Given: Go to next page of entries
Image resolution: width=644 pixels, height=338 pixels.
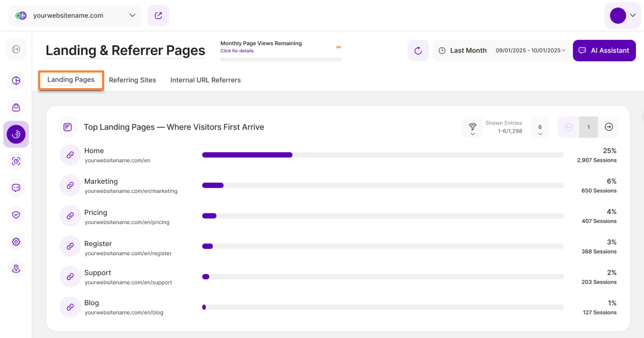Looking at the screenshot, I should [609, 127].
